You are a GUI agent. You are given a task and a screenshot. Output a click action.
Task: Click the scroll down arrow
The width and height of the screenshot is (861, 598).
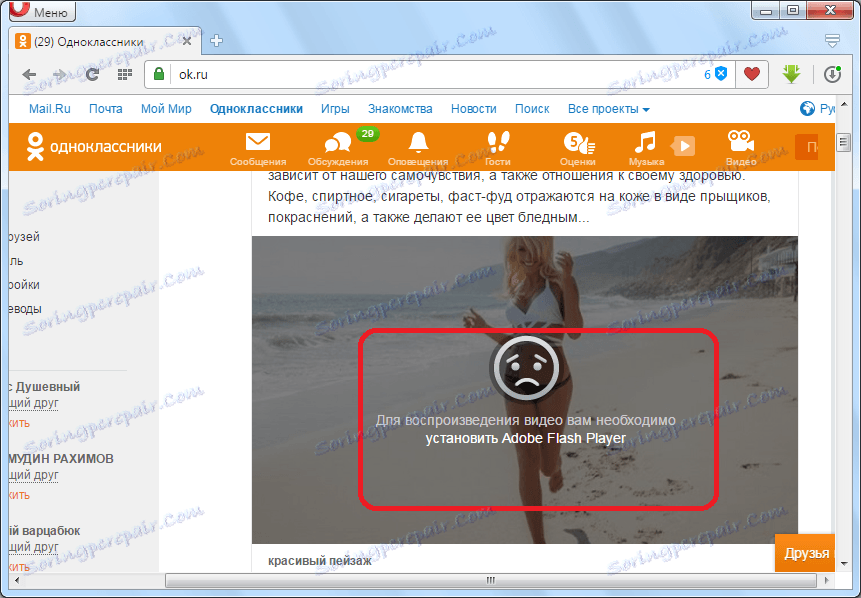tap(843, 563)
